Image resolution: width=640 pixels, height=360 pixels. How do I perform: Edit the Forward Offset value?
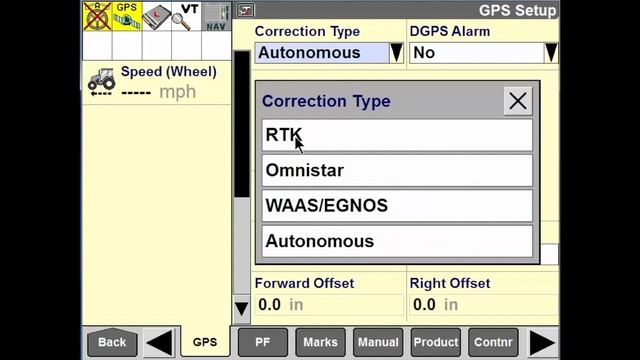[x=329, y=304]
